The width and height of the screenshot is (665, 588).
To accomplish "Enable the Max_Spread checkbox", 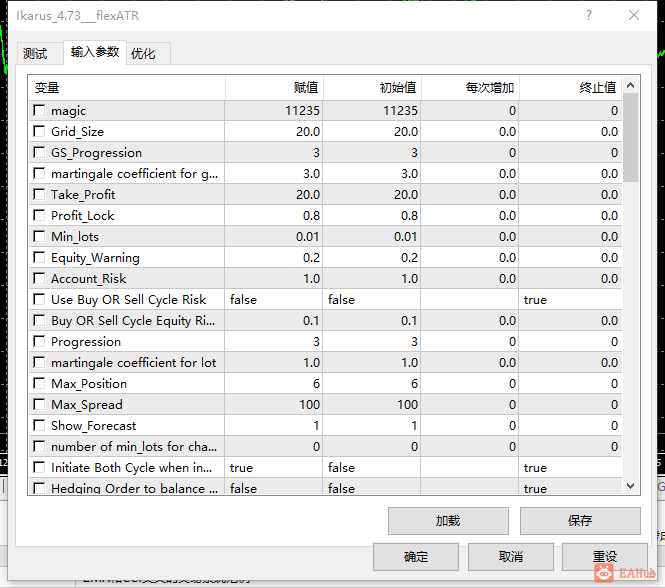I will click(39, 404).
